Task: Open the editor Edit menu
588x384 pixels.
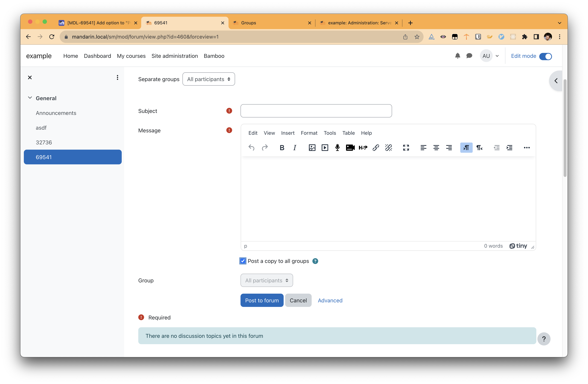Action: 253,133
